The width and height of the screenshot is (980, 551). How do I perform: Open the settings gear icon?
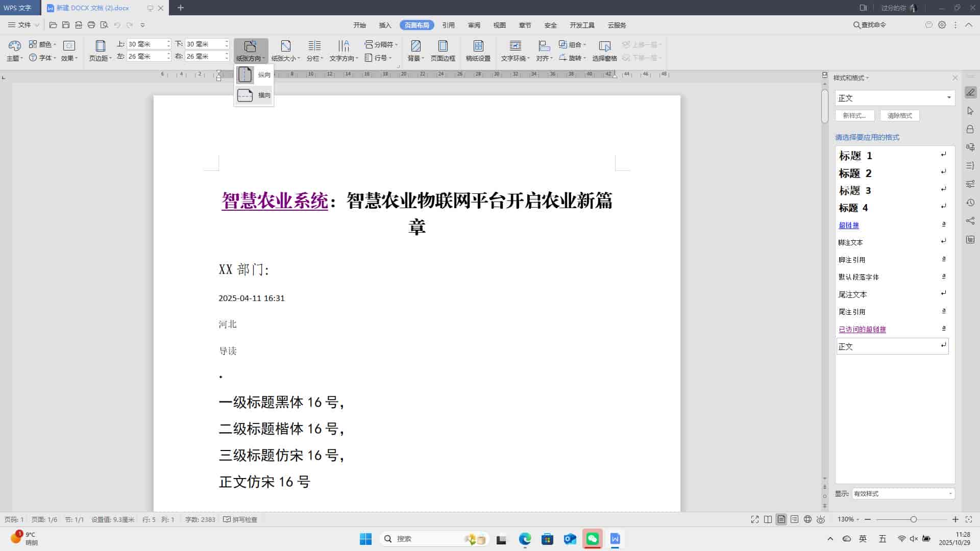(942, 24)
